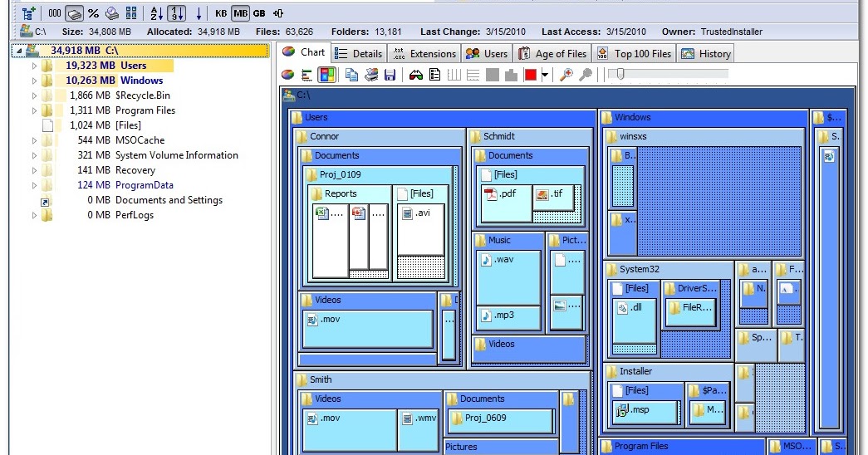Open the dropdown arrow beside the red swatch
This screenshot has height=455, width=868.
pyautogui.click(x=545, y=76)
